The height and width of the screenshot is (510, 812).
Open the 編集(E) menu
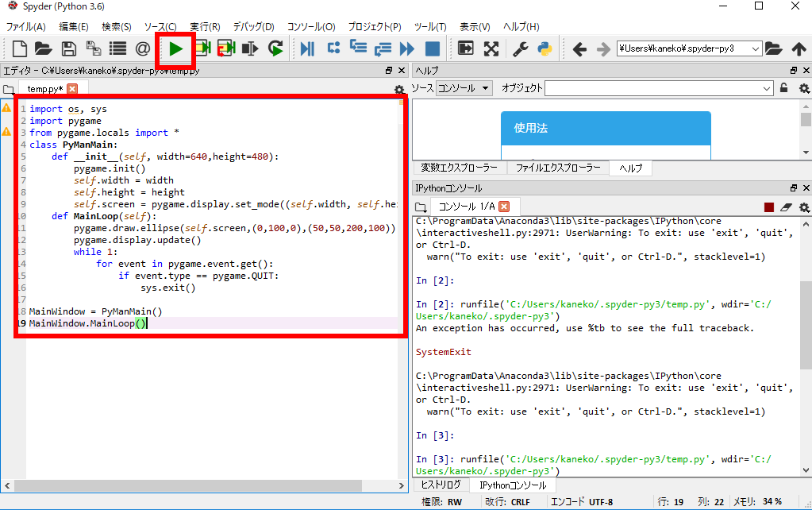pos(74,26)
